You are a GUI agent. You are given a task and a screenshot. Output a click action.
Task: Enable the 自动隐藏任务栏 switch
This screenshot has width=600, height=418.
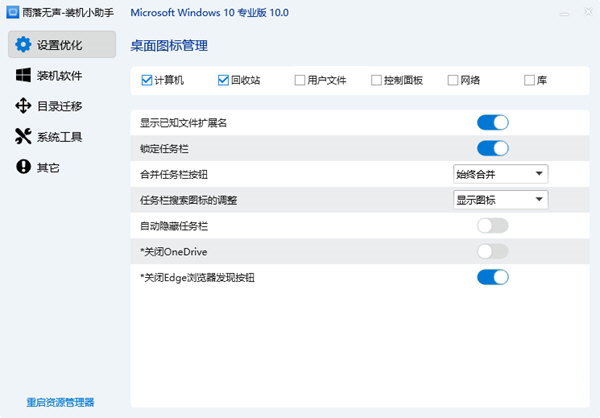point(493,225)
